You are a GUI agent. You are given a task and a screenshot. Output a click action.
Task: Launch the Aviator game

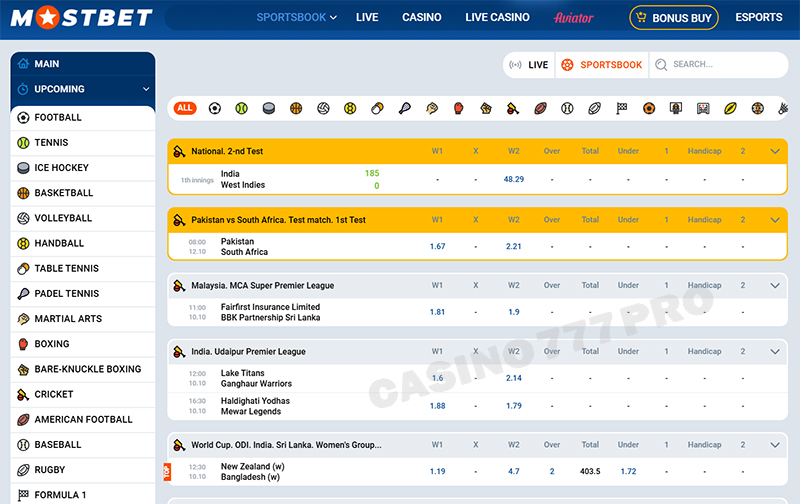(573, 18)
